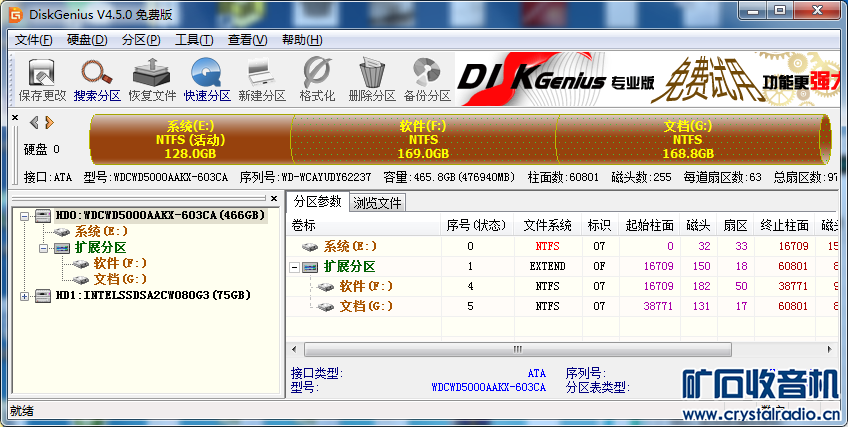Close the disk map pane with small x
This screenshot has width=848, height=427.
[15, 117]
